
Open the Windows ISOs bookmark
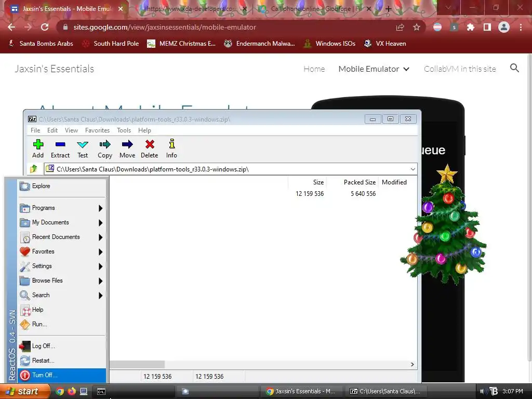330,44
